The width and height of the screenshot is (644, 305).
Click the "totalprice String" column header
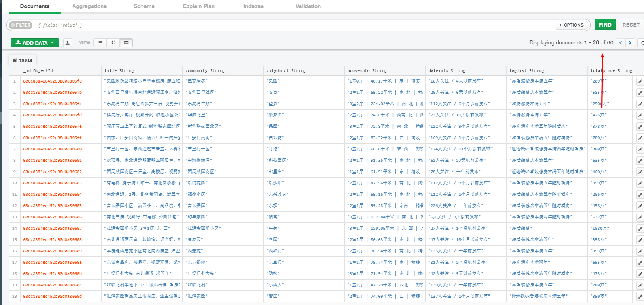click(x=611, y=70)
